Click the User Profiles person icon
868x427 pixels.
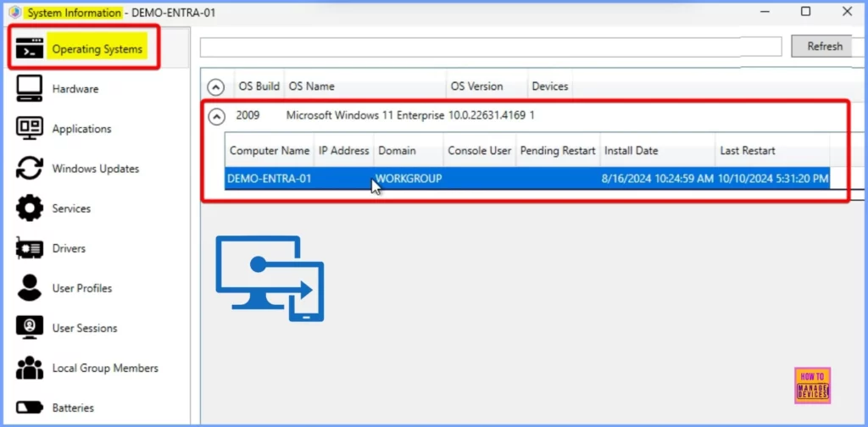pos(30,287)
